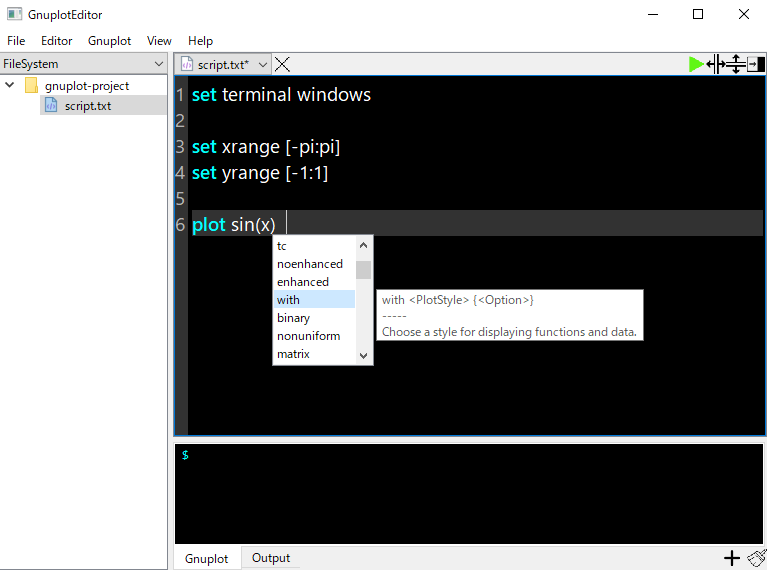Choose 'noenhanced' from the completion list

(314, 264)
